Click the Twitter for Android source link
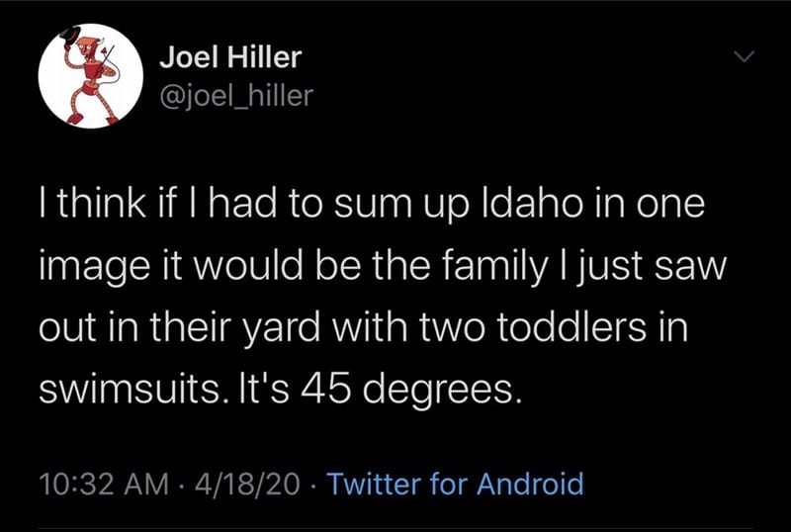 (x=456, y=484)
